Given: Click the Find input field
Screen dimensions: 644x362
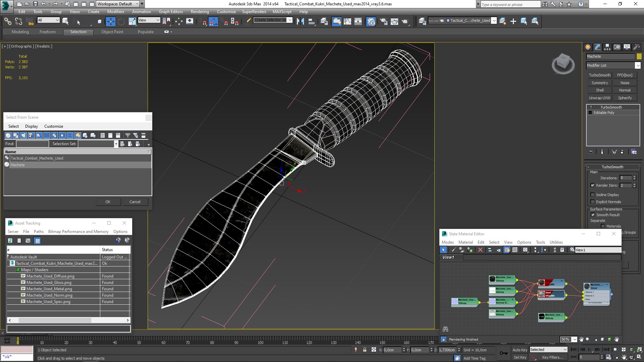Looking at the screenshot, I should pyautogui.click(x=33, y=144).
